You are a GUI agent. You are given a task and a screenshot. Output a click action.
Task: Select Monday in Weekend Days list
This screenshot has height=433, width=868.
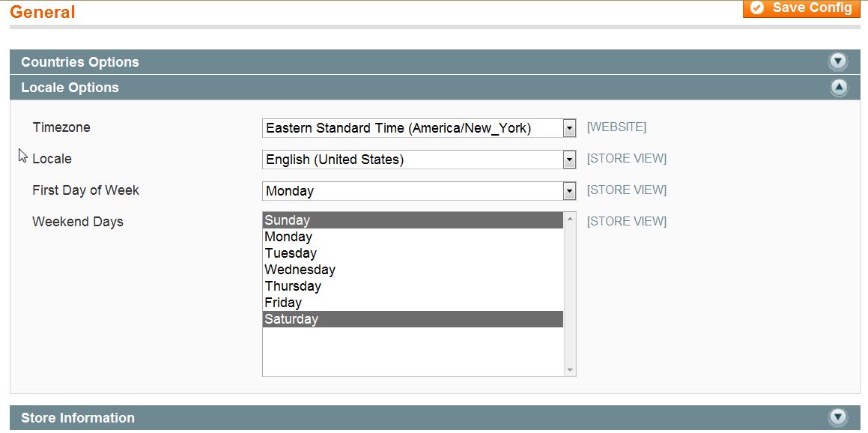tap(288, 237)
